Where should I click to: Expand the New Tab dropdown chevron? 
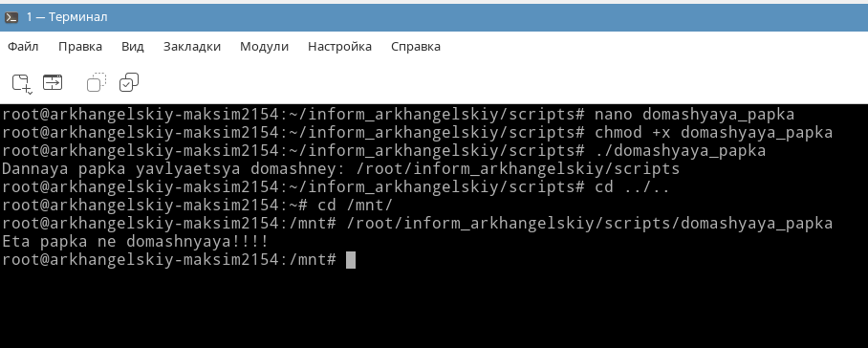30,90
